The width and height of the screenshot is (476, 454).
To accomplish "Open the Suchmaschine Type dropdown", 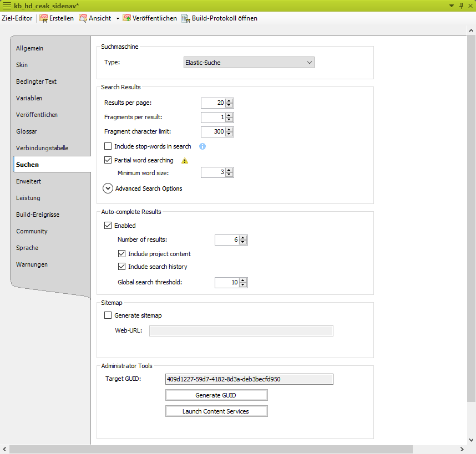I will tap(249, 63).
